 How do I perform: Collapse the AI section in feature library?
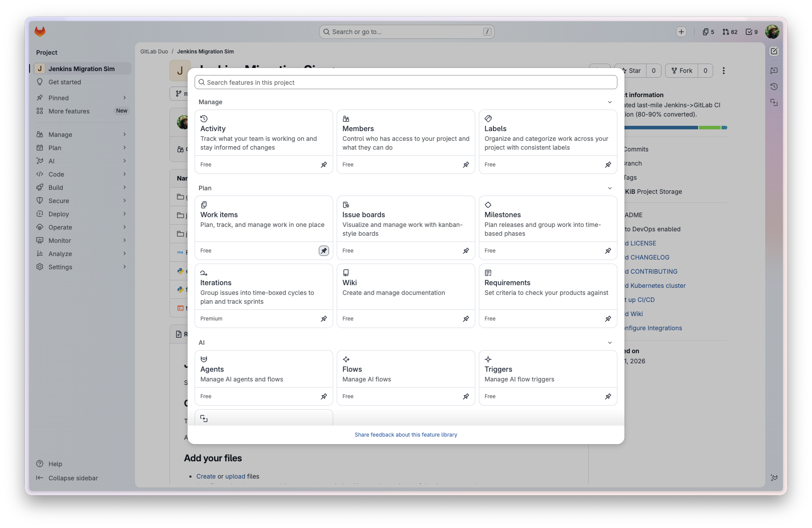tap(610, 343)
